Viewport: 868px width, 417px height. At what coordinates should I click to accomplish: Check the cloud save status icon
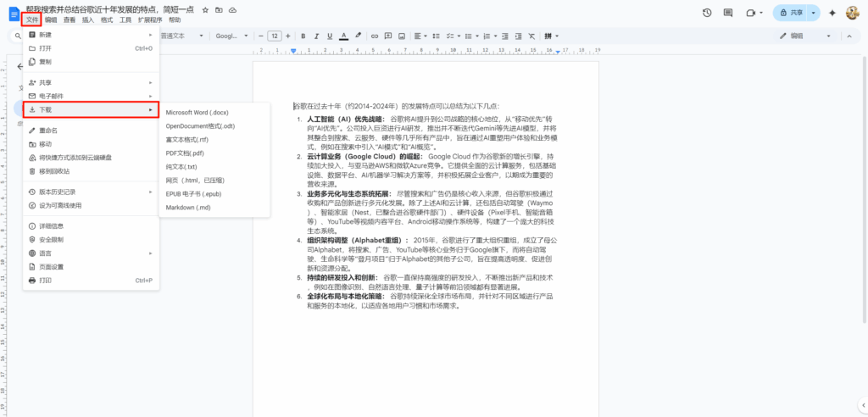coord(233,10)
